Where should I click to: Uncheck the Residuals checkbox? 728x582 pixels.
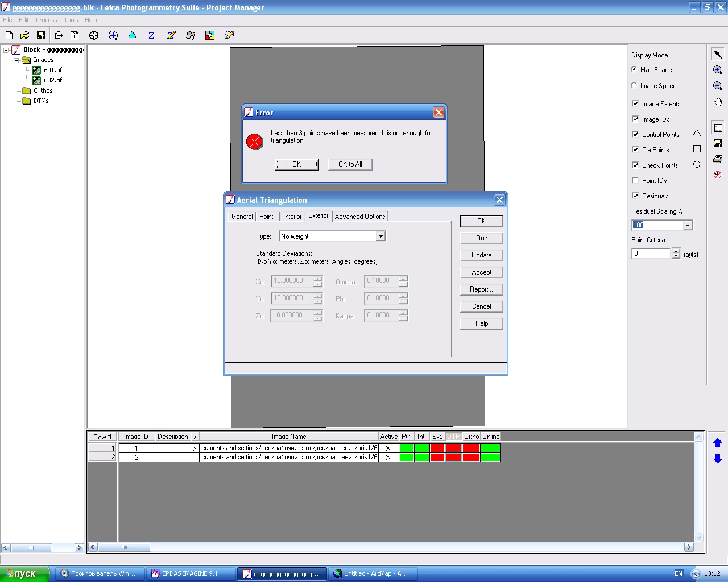pos(635,196)
